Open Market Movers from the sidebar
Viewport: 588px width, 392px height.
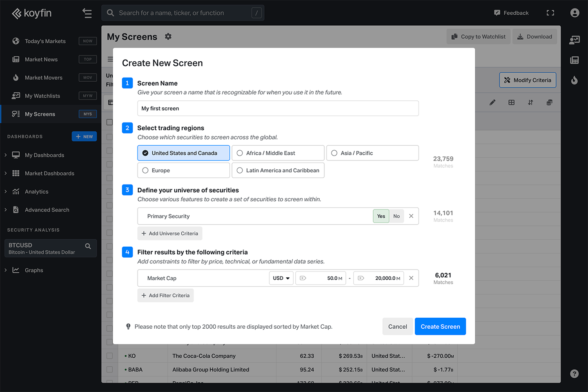(x=43, y=77)
